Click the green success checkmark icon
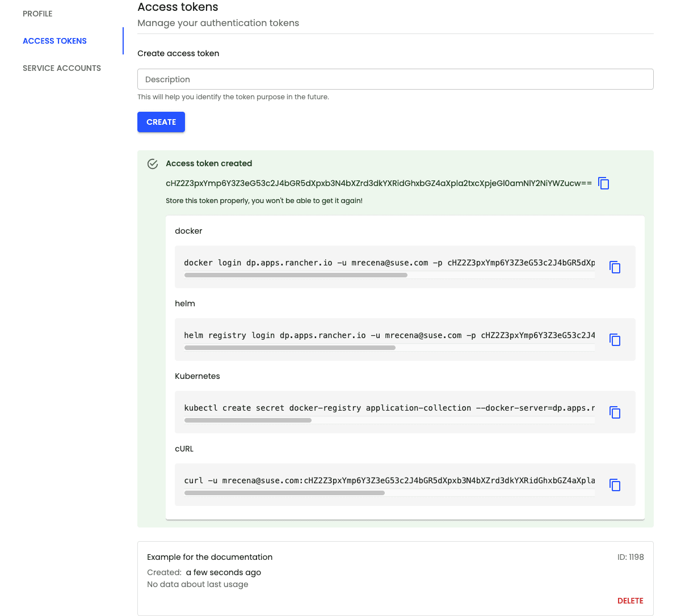 (152, 163)
